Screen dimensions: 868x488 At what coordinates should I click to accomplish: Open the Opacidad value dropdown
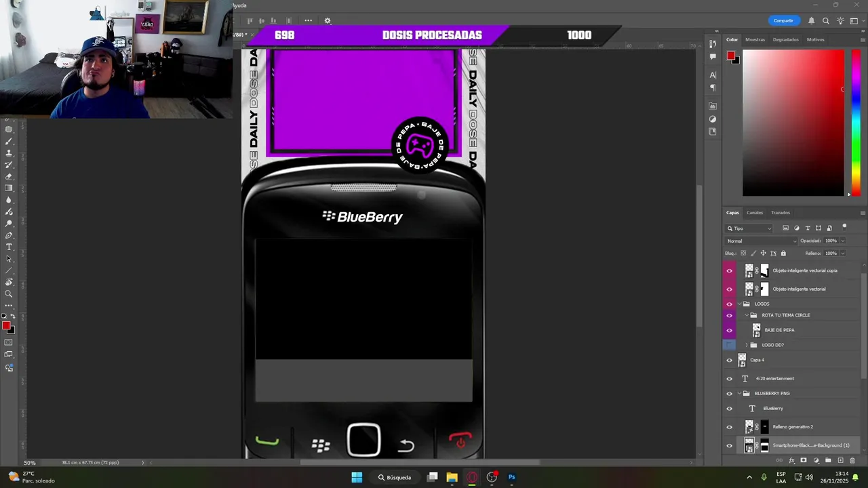coord(843,241)
